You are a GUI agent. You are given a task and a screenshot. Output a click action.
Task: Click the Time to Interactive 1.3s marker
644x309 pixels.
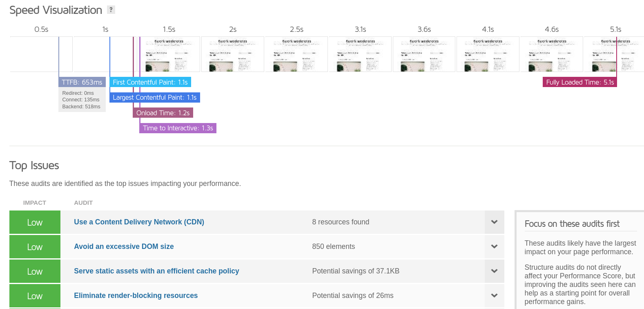point(178,128)
